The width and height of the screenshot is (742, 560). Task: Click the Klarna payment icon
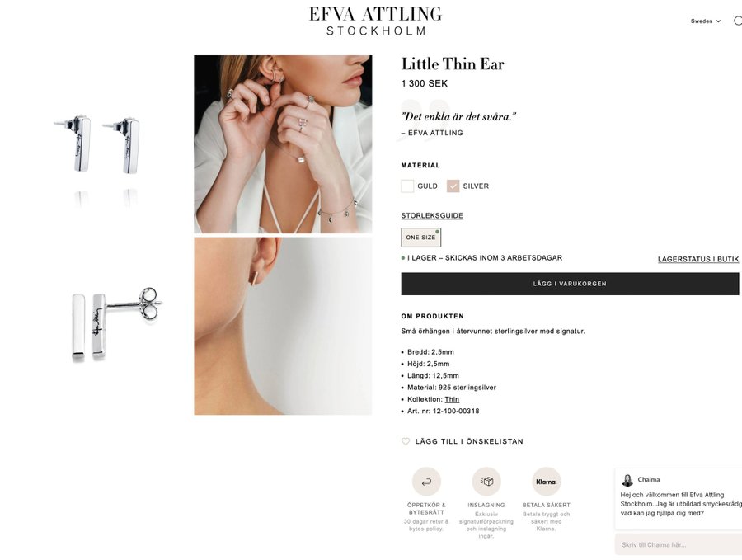[547, 482]
